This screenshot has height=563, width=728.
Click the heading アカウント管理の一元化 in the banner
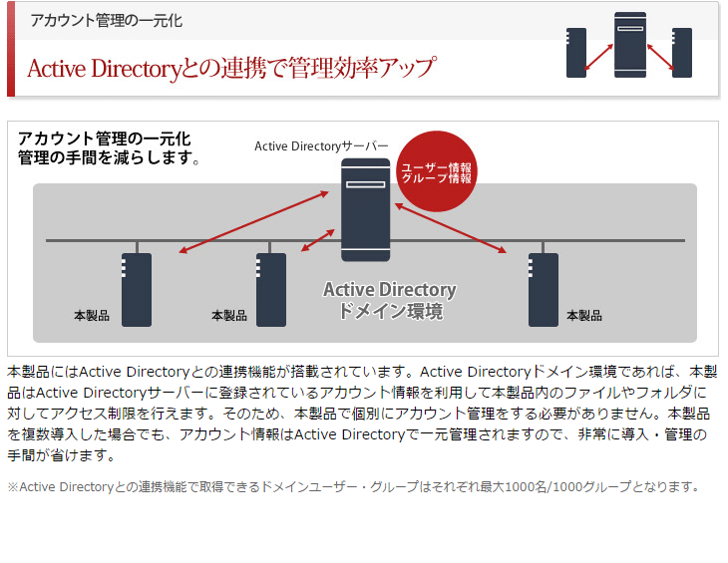107,21
